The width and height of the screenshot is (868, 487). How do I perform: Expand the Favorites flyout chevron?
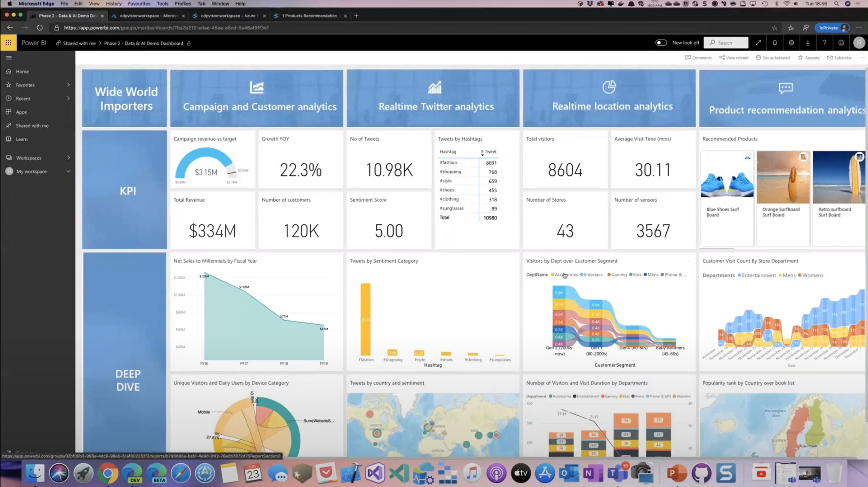click(x=69, y=85)
